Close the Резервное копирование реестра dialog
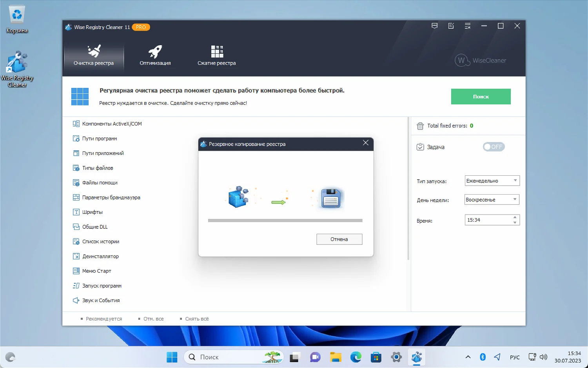The width and height of the screenshot is (588, 368). point(366,143)
